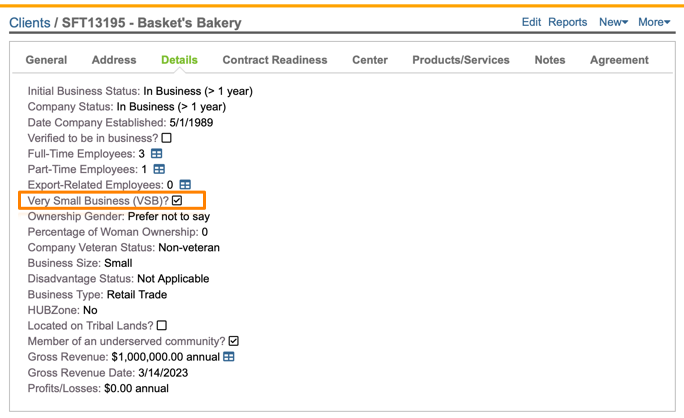
Task: Open the Part-Time Employees history table icon
Action: coord(158,170)
